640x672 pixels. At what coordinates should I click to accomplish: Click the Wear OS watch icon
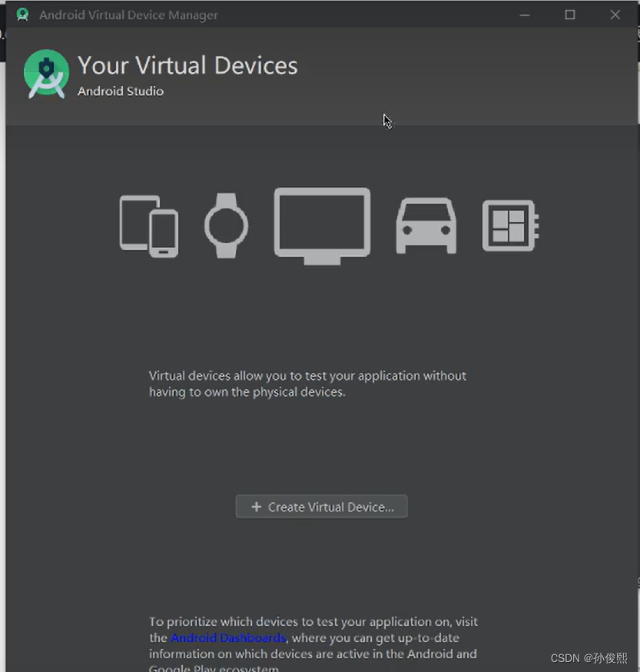click(x=226, y=225)
